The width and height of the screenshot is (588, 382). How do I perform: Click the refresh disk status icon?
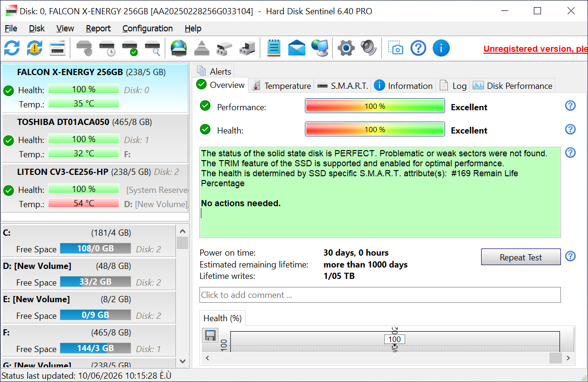tap(12, 48)
